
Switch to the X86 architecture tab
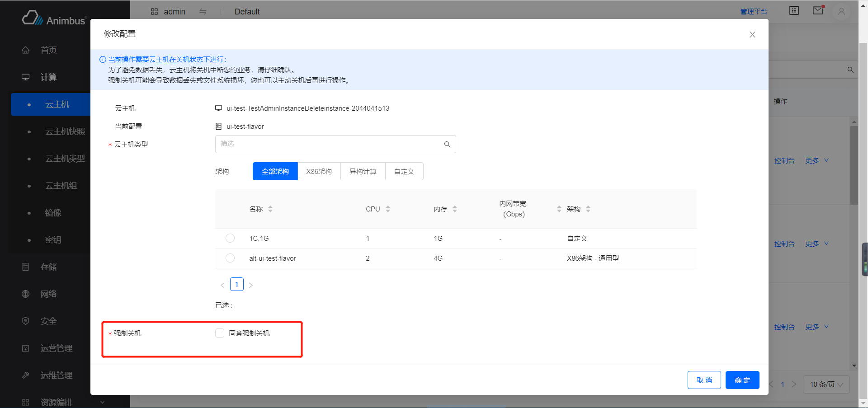click(319, 172)
